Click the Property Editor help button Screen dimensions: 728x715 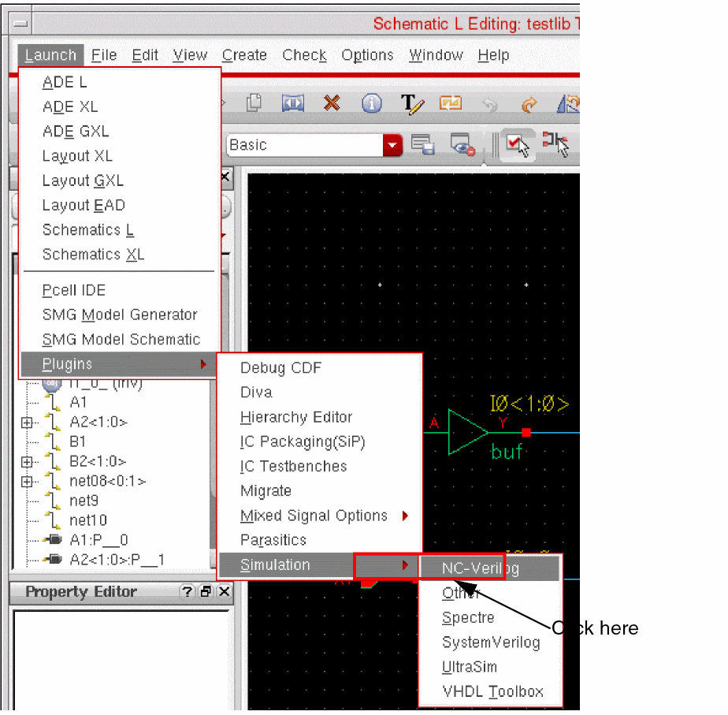(187, 592)
